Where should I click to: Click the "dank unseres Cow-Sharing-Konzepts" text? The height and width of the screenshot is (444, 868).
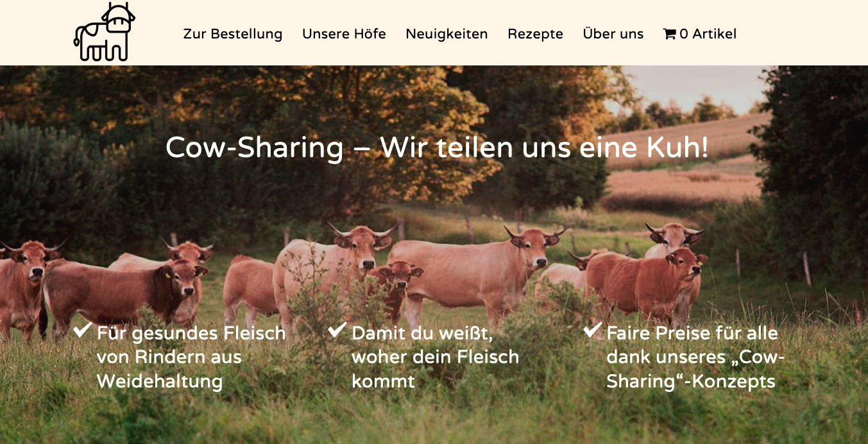[x=695, y=369]
